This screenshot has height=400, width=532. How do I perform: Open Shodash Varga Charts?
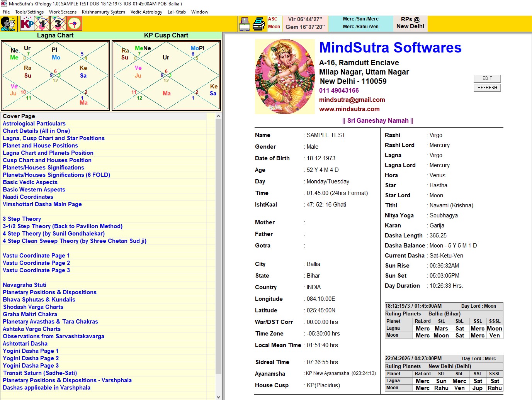(33, 307)
